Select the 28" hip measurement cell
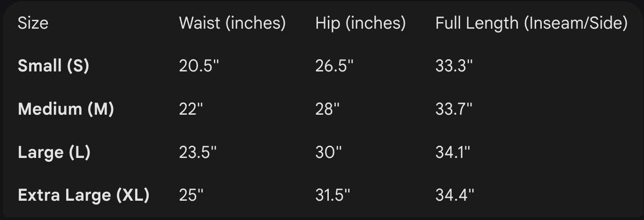This screenshot has width=644, height=220. click(x=327, y=109)
